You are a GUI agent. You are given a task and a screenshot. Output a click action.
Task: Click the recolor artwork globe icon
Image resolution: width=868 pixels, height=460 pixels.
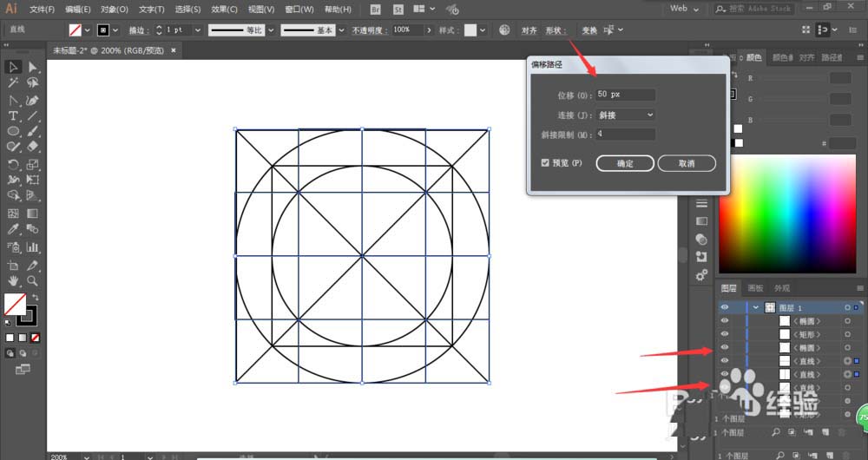pyautogui.click(x=504, y=30)
